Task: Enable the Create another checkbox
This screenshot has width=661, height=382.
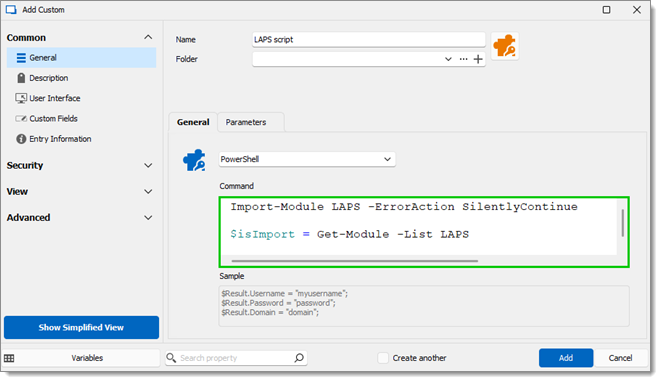Action: click(383, 358)
